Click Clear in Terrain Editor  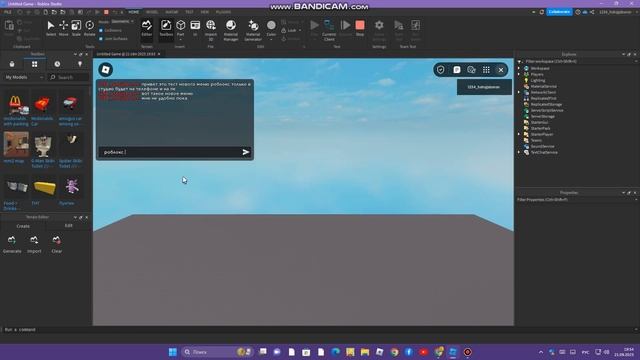click(57, 244)
